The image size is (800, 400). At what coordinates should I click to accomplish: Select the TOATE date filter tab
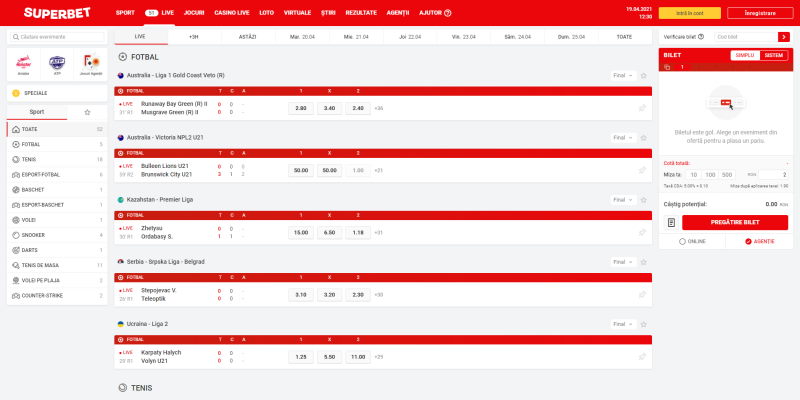(x=624, y=37)
